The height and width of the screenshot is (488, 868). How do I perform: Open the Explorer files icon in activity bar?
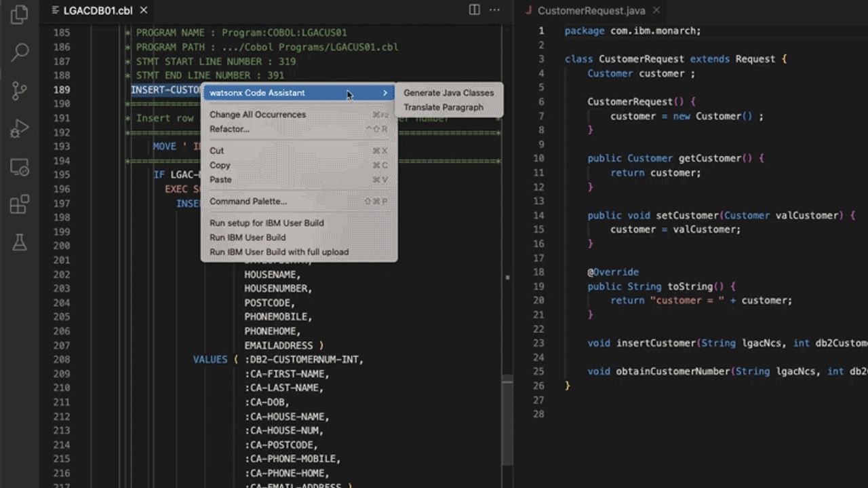tap(20, 14)
